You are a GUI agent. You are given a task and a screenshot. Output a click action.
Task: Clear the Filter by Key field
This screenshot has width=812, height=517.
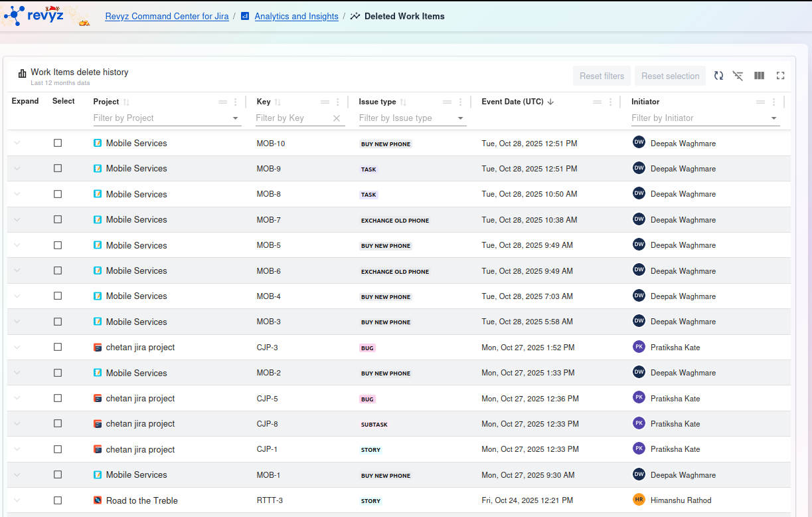[x=337, y=118]
